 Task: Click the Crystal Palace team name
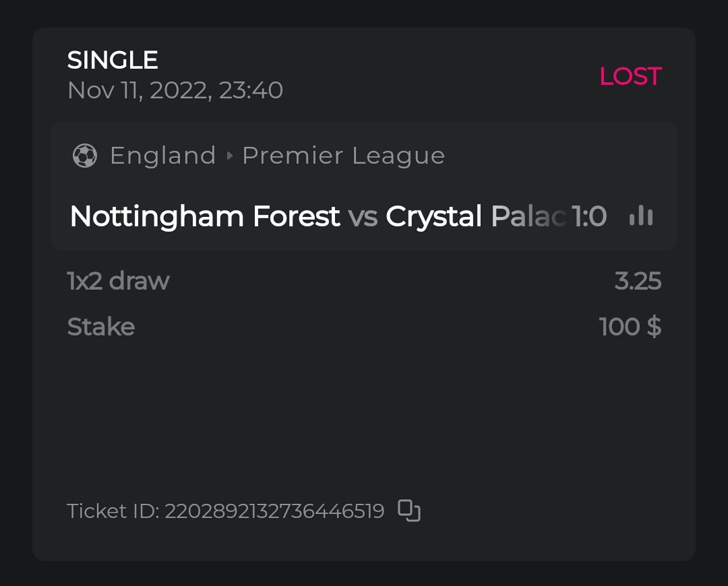pos(475,216)
